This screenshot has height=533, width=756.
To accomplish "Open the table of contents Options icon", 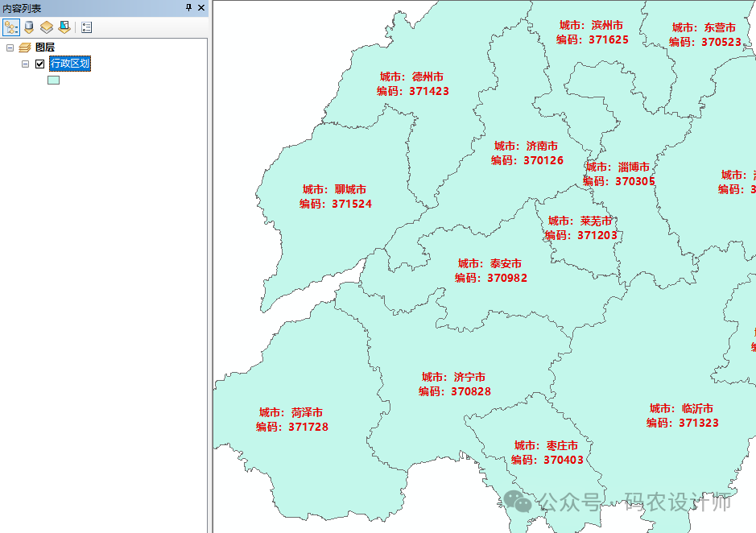I will coord(86,27).
